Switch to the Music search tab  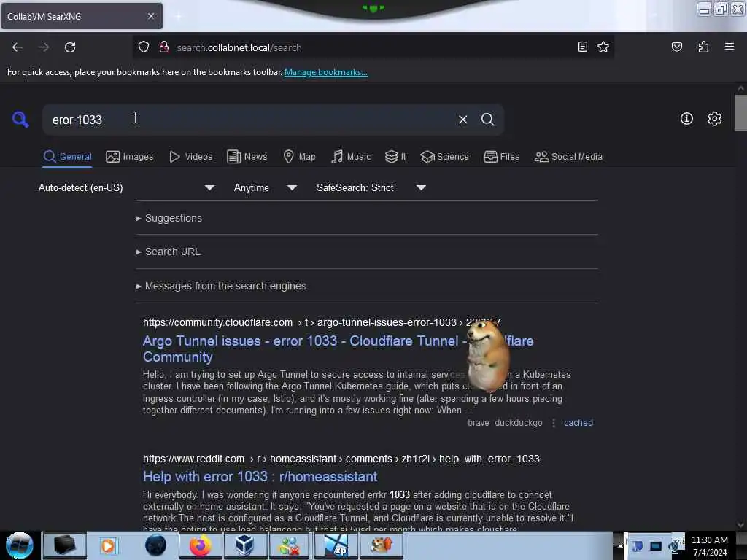pos(351,157)
